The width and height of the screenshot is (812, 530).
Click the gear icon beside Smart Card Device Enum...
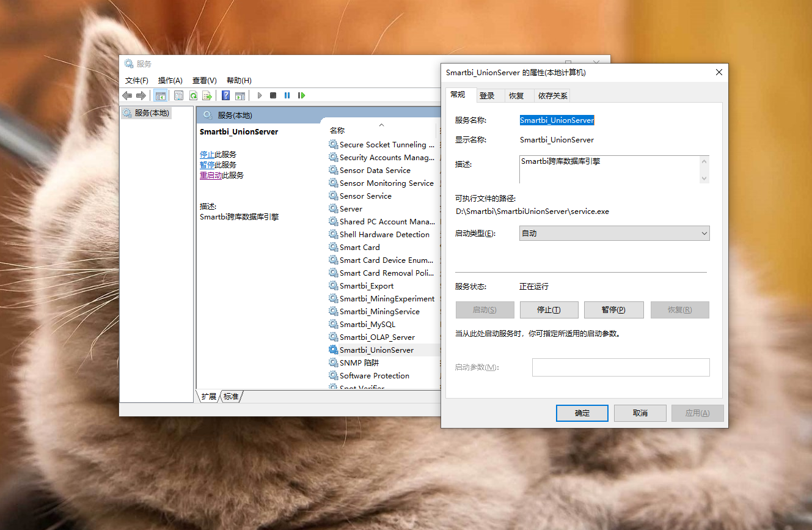click(333, 260)
